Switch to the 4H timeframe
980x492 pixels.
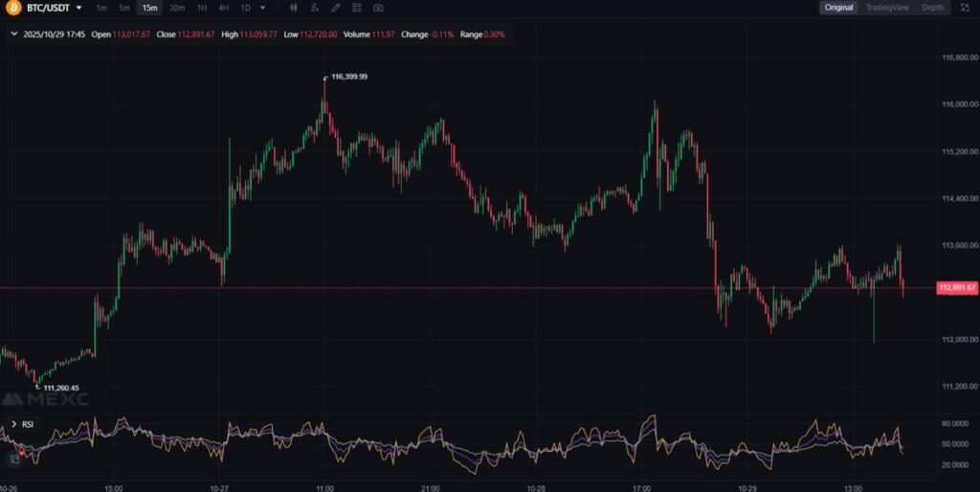pos(223,8)
